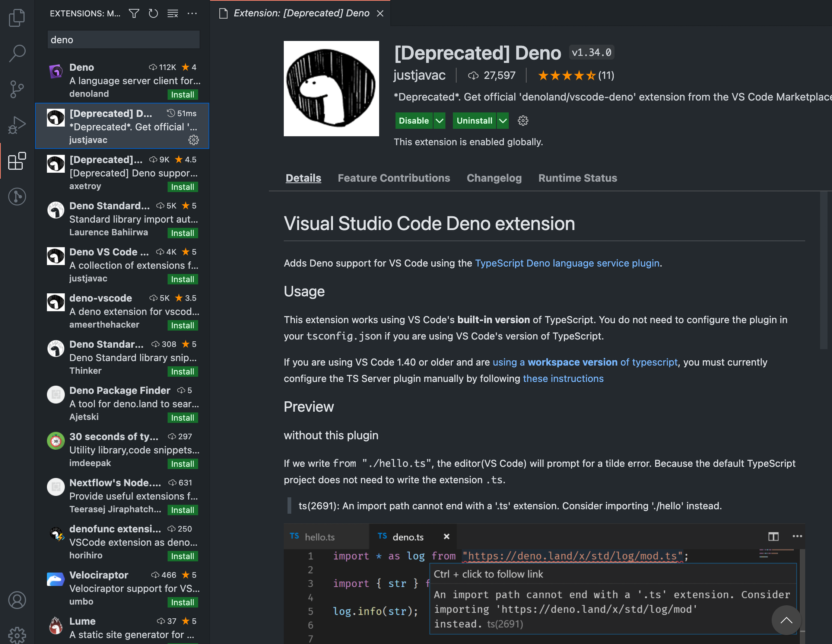Open the Run and Debug view

pyautogui.click(x=17, y=125)
